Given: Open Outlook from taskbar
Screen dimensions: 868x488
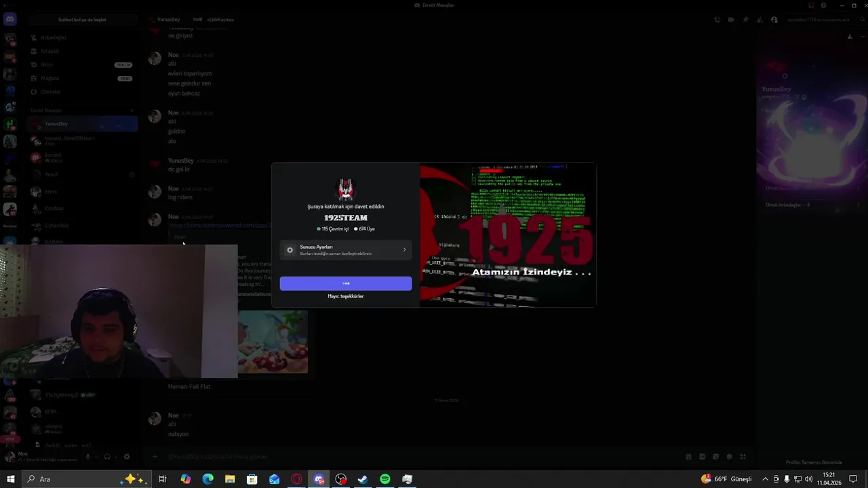Looking at the screenshot, I should click(x=274, y=479).
